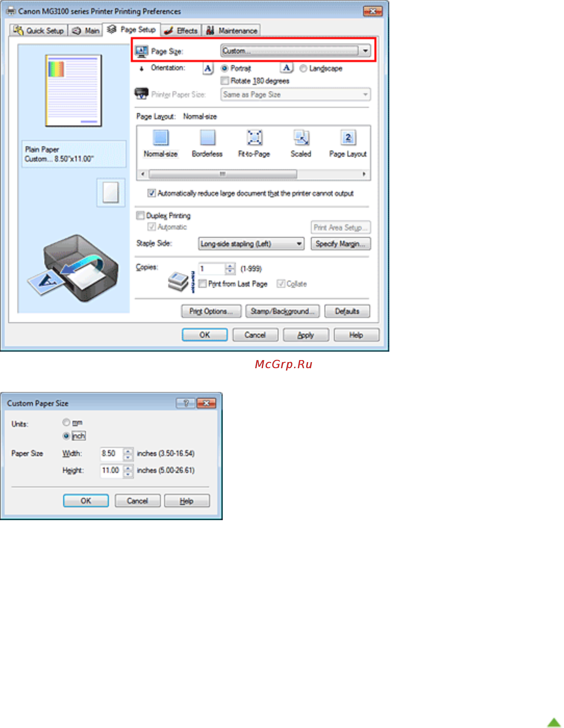
Task: Click the Width value input field
Action: [112, 454]
